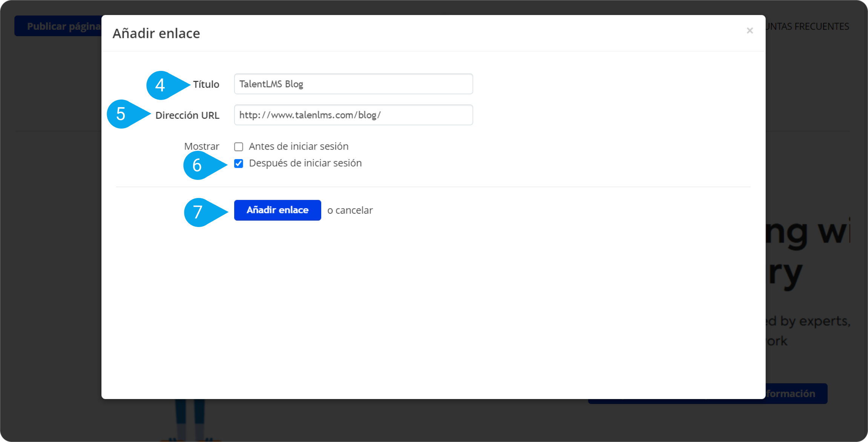
Task: Open PREGUNTAS FRECUENTES menu behind dialog
Action: (807, 26)
